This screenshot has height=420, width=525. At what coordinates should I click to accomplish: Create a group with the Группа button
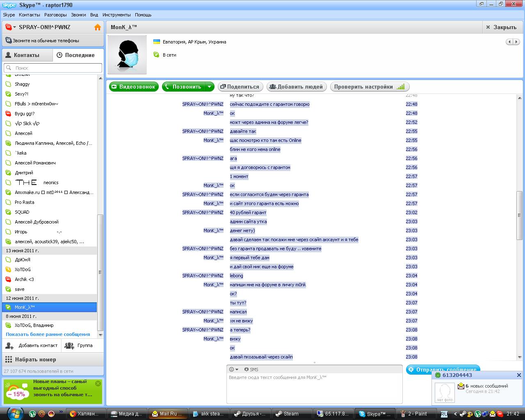[82, 346]
